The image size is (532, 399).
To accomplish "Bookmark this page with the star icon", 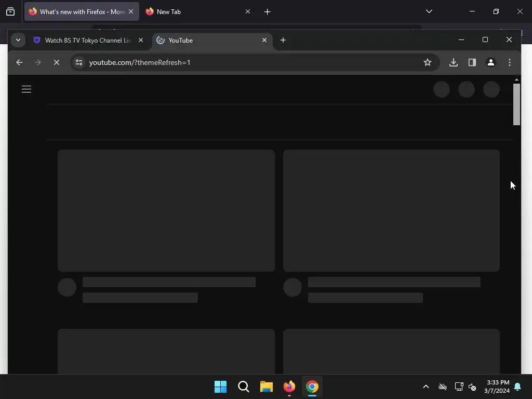I will click(x=428, y=62).
